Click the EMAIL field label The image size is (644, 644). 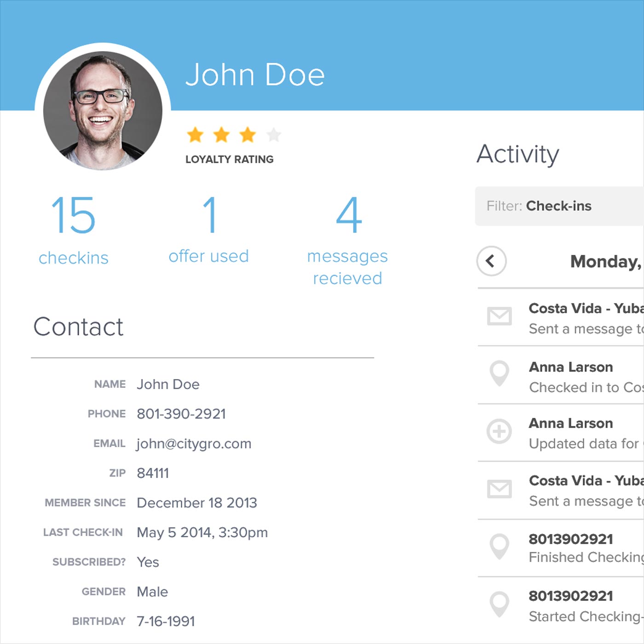pos(109,443)
